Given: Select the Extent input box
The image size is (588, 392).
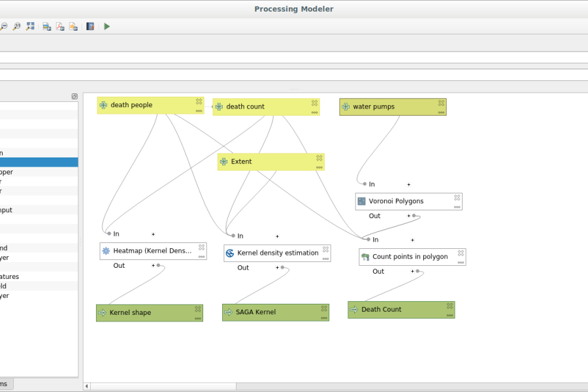Looking at the screenshot, I should [268, 161].
